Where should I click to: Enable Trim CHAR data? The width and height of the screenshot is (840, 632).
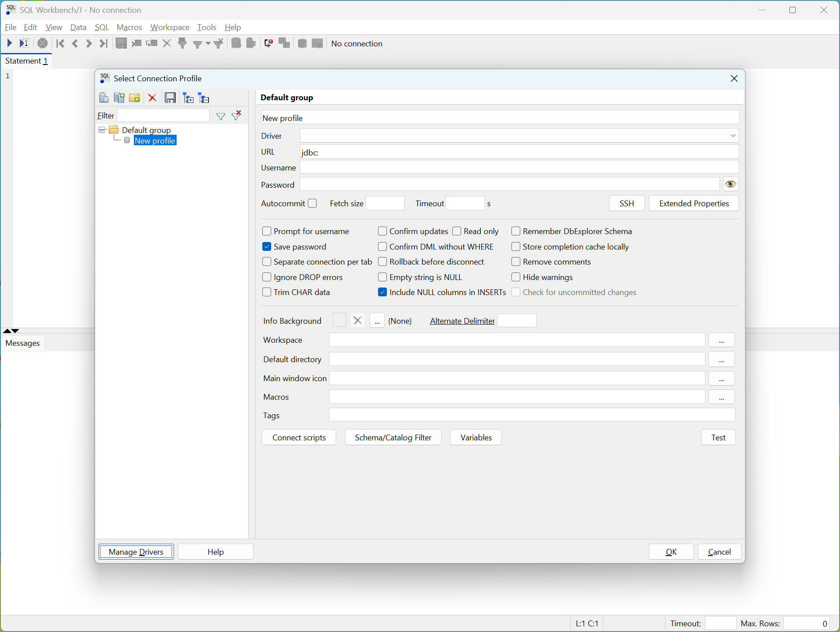point(267,292)
